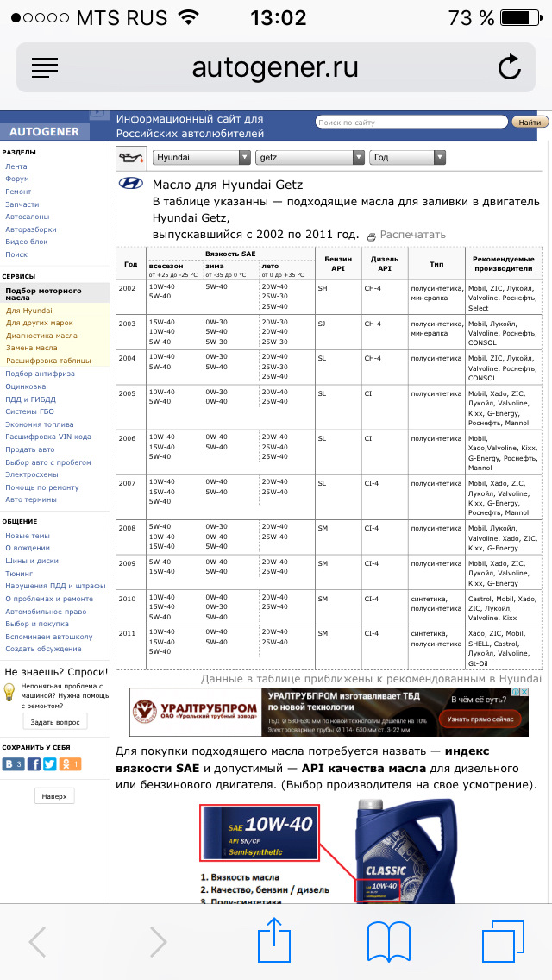Tap the Safari back arrow
Screen dimensions: 552x980
coord(37,942)
